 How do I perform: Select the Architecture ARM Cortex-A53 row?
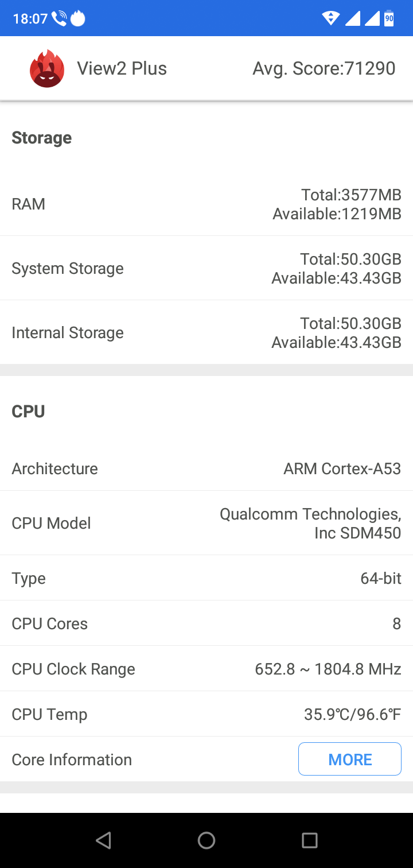click(206, 468)
